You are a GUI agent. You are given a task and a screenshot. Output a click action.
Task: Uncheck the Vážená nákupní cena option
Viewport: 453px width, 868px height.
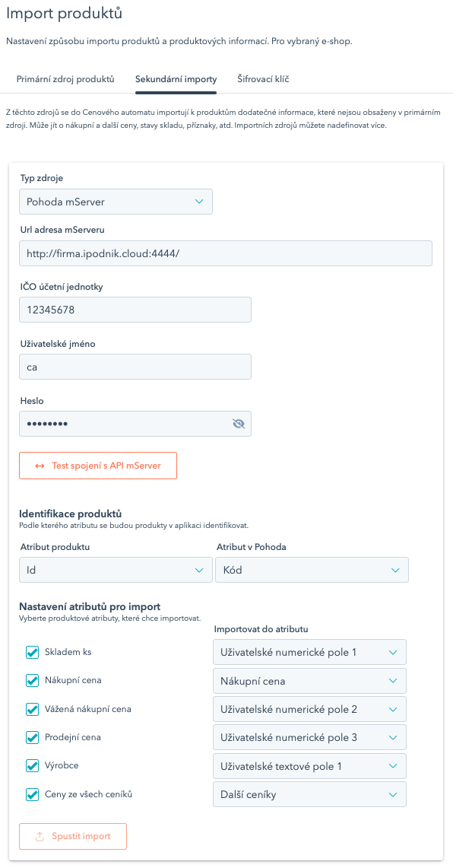(31, 708)
